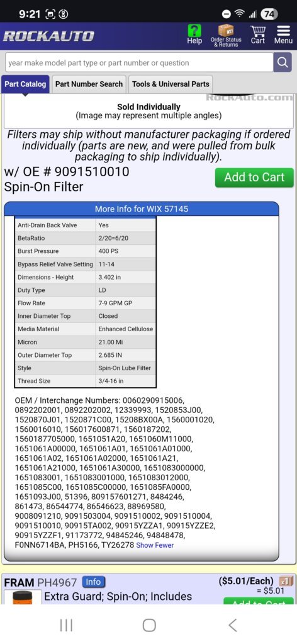Viewport: 297px width, 644px height.
Task: Select the BetaRatio value 2/20=6/20
Action: 115,238
